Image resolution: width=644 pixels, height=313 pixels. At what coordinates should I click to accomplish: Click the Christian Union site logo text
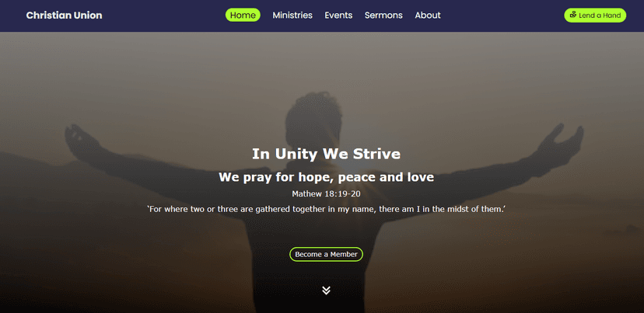[x=64, y=16]
